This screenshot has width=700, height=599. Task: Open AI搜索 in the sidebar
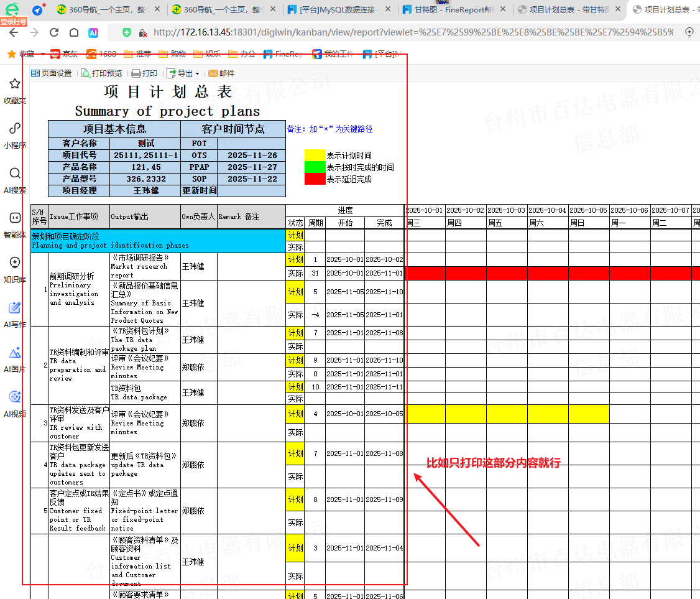click(x=15, y=180)
